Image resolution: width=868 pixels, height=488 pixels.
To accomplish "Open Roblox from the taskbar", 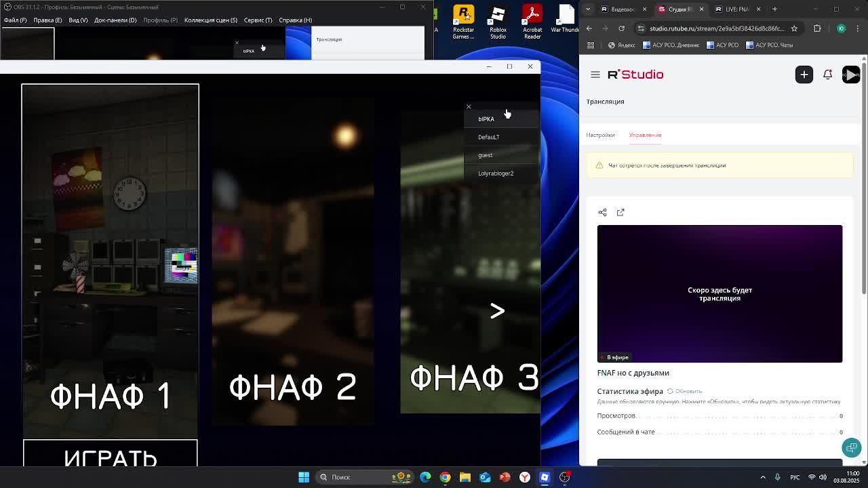I will (x=545, y=477).
